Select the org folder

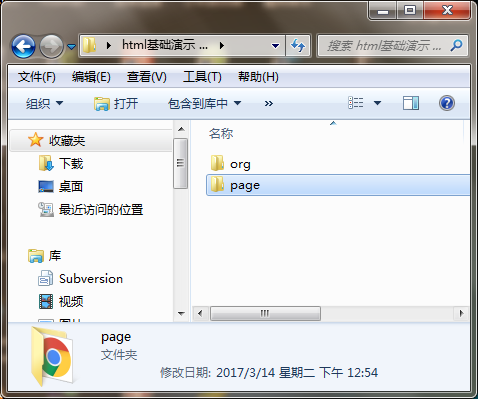[x=240, y=164]
